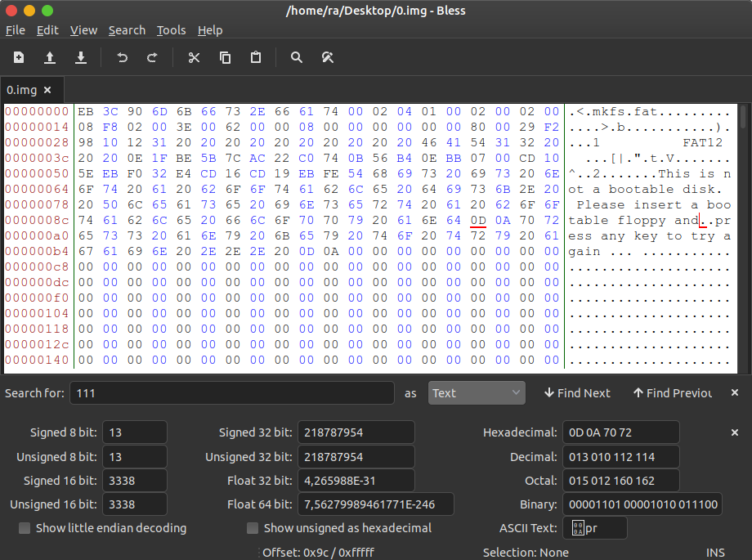Viewport: 752px width, 560px height.
Task: Cut selection with scissors icon
Action: point(194,58)
